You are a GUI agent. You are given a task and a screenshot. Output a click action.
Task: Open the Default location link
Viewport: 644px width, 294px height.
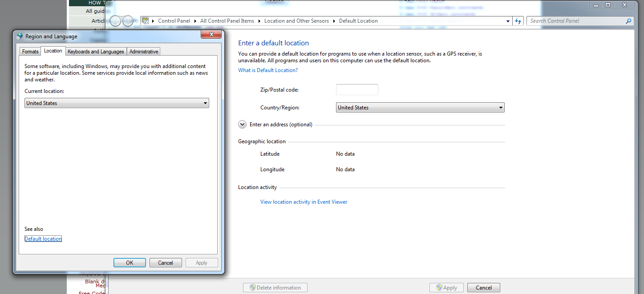pyautogui.click(x=43, y=239)
